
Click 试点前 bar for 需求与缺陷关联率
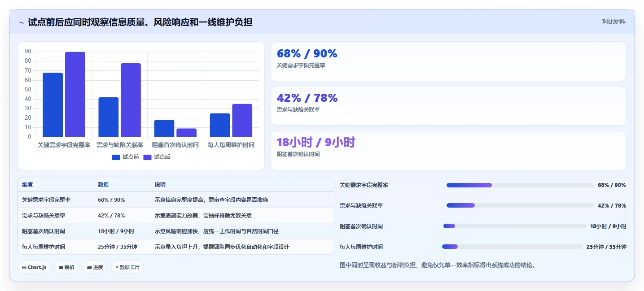tap(109, 117)
